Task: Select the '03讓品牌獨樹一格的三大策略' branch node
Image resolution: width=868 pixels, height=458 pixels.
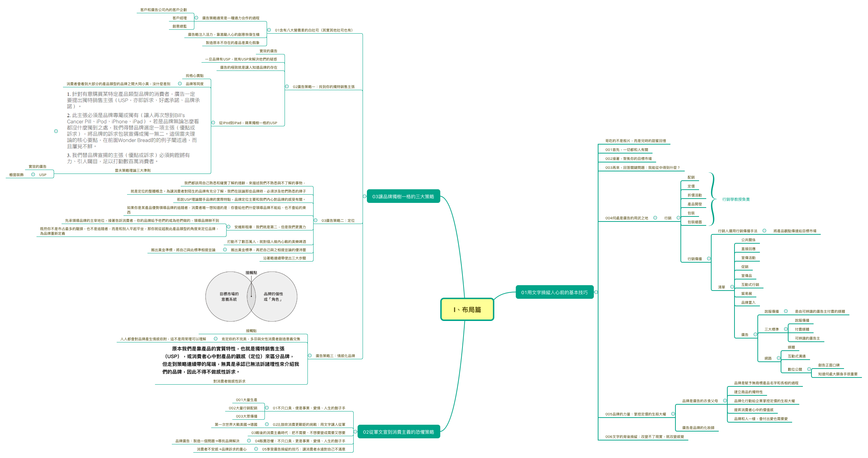Action: [x=403, y=196]
